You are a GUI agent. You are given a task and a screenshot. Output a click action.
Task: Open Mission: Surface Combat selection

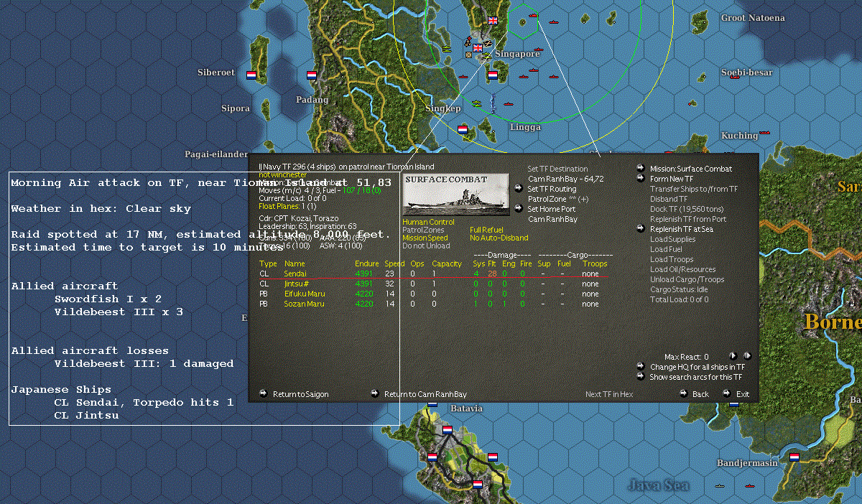tap(691, 169)
